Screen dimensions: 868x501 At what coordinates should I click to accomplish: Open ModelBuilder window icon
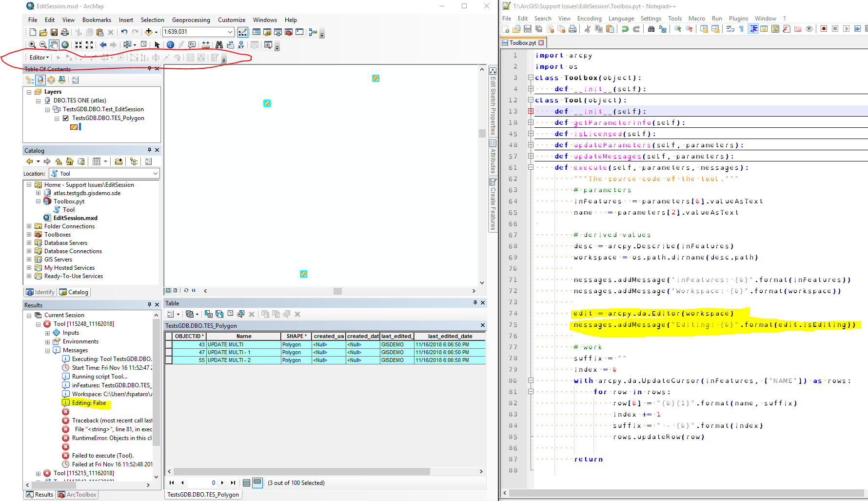point(313,32)
